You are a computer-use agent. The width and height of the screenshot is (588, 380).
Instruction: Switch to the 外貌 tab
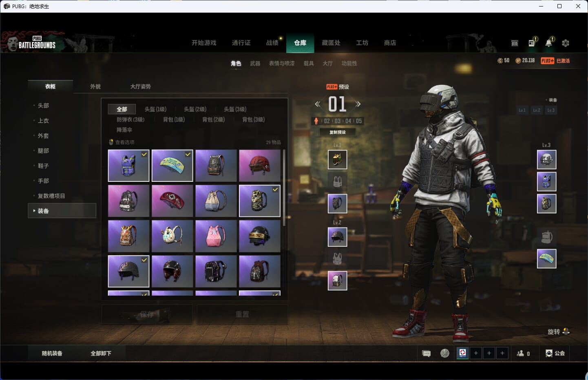95,86
